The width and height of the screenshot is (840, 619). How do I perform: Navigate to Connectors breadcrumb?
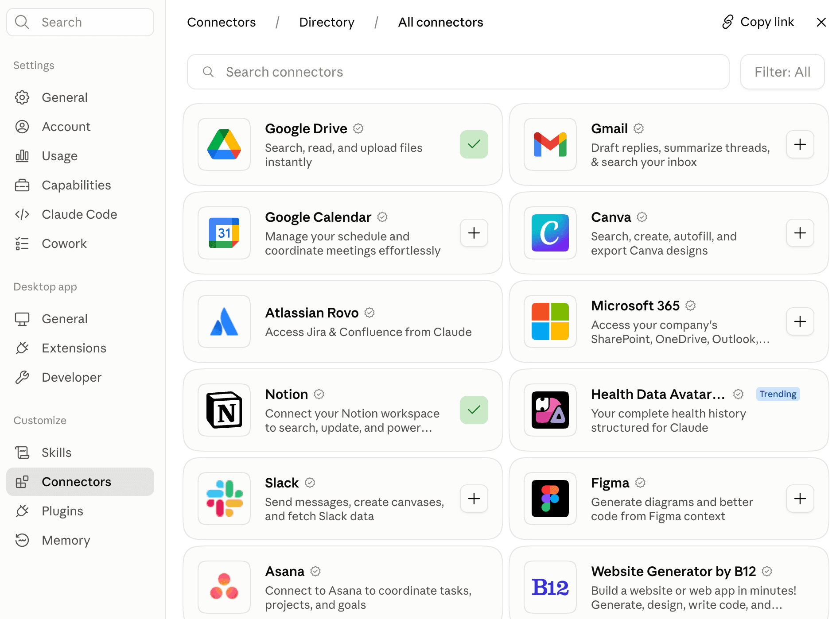click(x=222, y=22)
